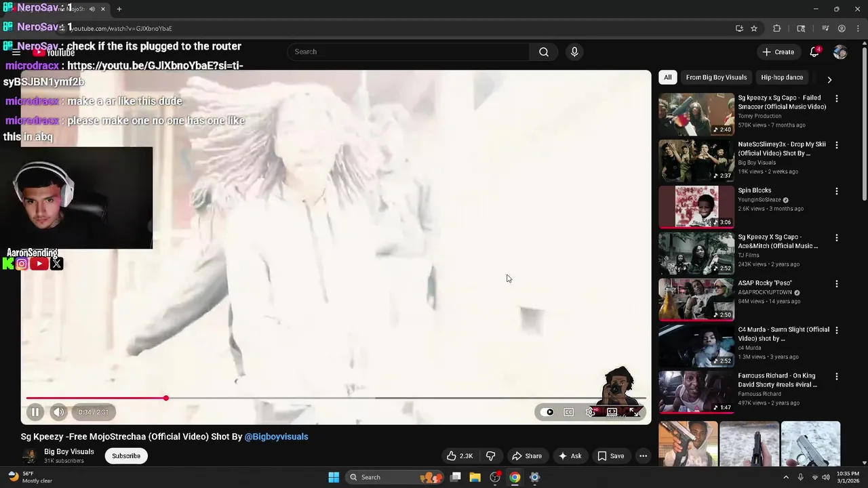The width and height of the screenshot is (868, 488).
Task: Open YouTube account avatar menu
Action: (840, 52)
